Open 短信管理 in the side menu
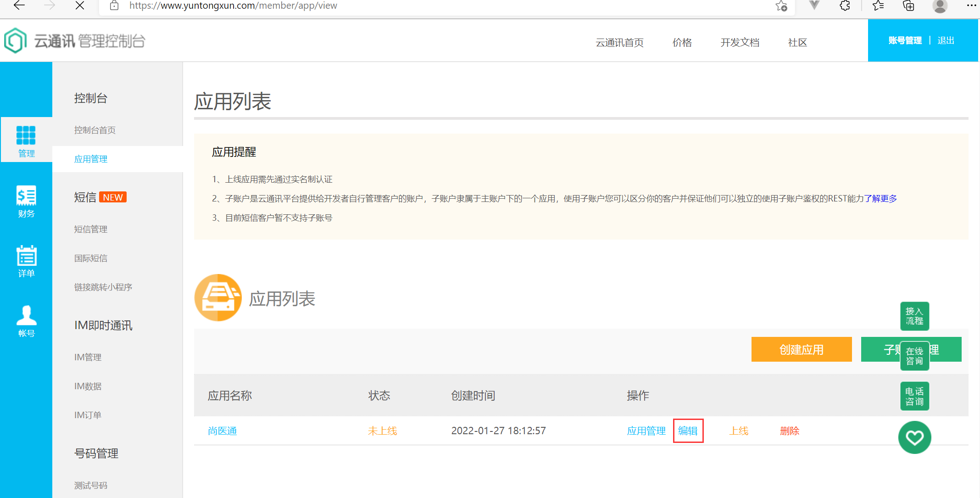This screenshot has width=980, height=498. (91, 229)
